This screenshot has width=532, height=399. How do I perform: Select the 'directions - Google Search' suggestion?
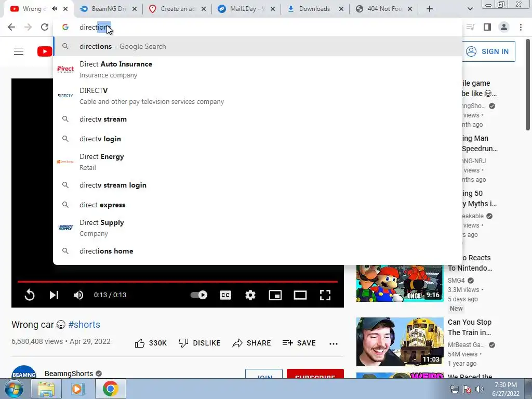(x=258, y=46)
